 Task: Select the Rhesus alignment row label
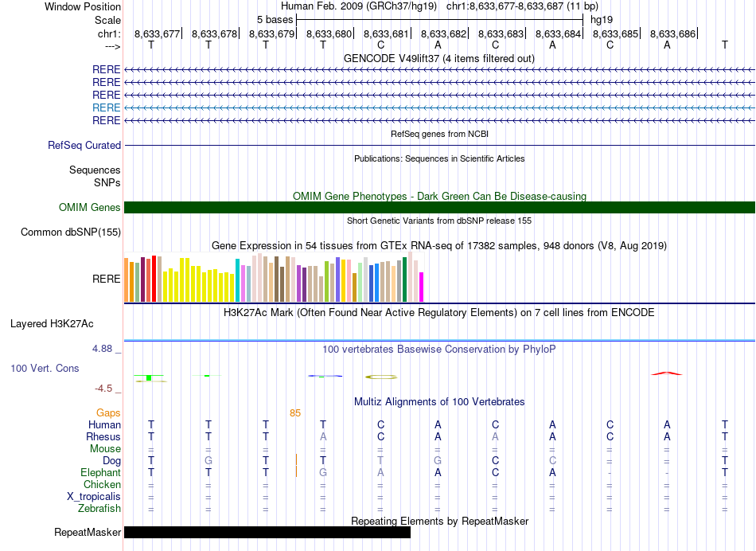[x=103, y=436]
